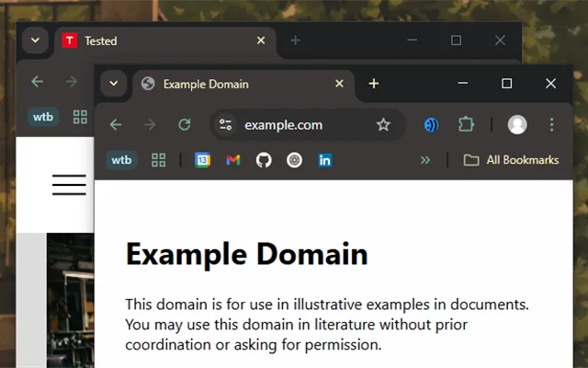The image size is (588, 368).
Task: Maximize the Tested window
Action: (456, 40)
